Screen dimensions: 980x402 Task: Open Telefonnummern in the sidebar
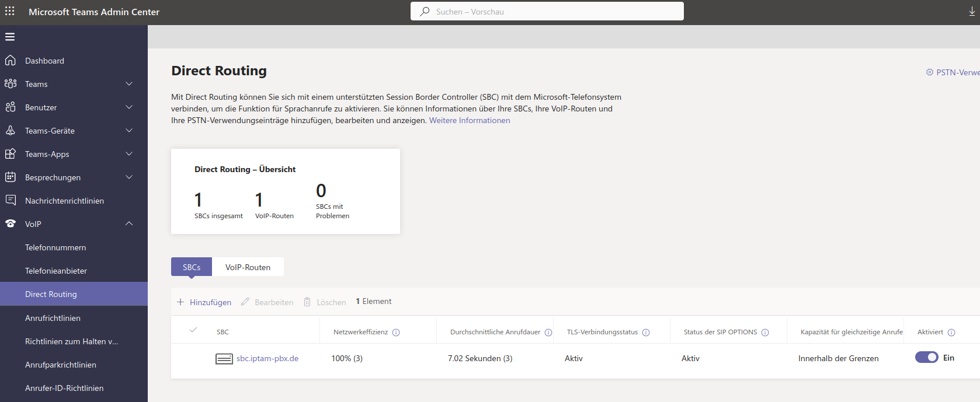[x=55, y=247]
